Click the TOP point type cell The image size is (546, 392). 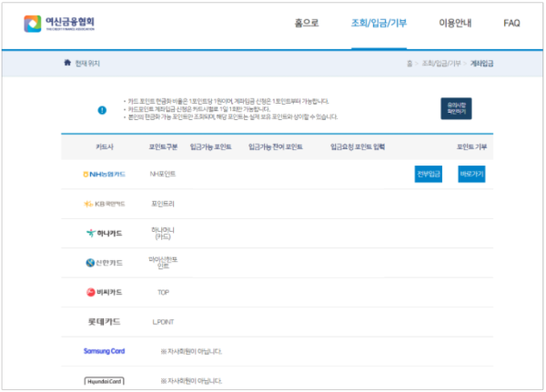pos(163,293)
